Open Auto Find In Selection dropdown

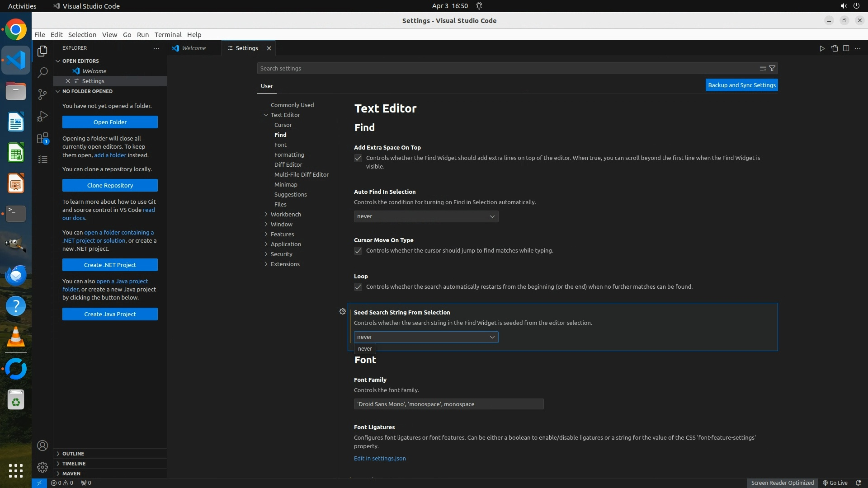pyautogui.click(x=426, y=216)
